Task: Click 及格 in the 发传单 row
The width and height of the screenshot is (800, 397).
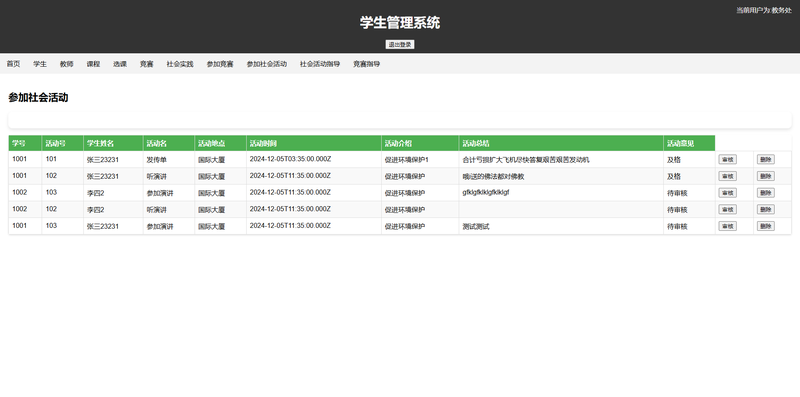Action: [689, 160]
